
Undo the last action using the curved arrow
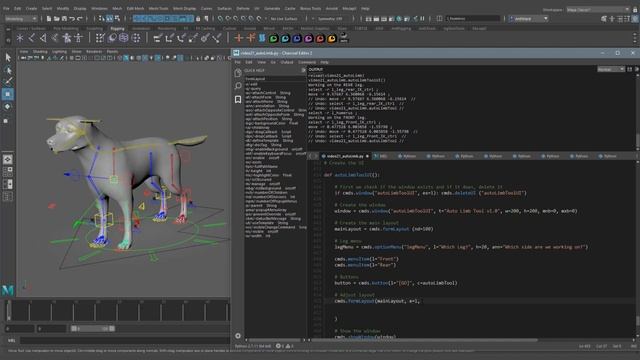coord(72,18)
